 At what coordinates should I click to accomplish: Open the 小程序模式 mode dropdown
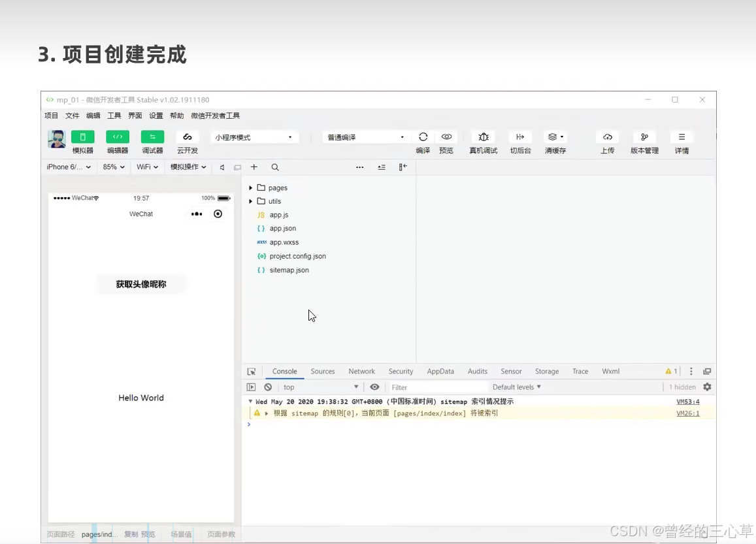pyautogui.click(x=254, y=137)
